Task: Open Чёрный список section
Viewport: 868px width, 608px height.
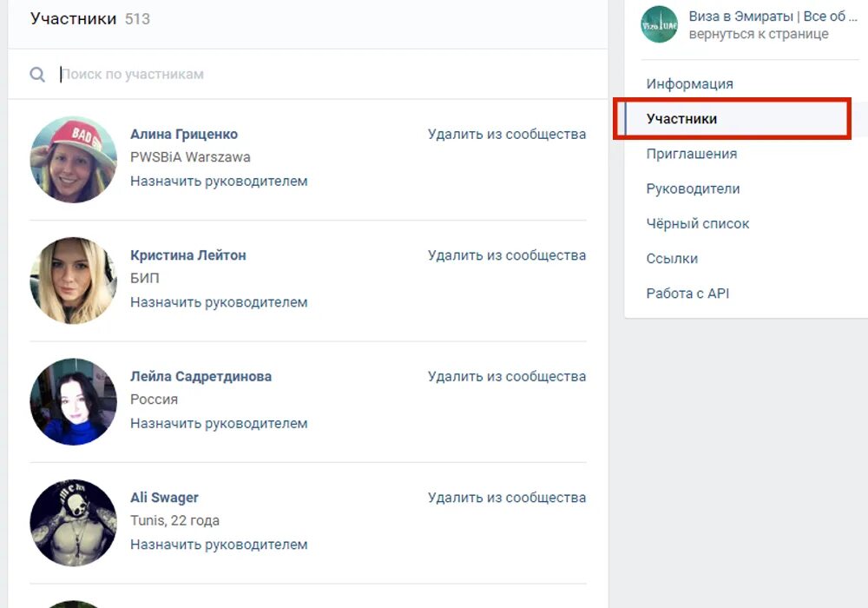Action: pyautogui.click(x=697, y=223)
